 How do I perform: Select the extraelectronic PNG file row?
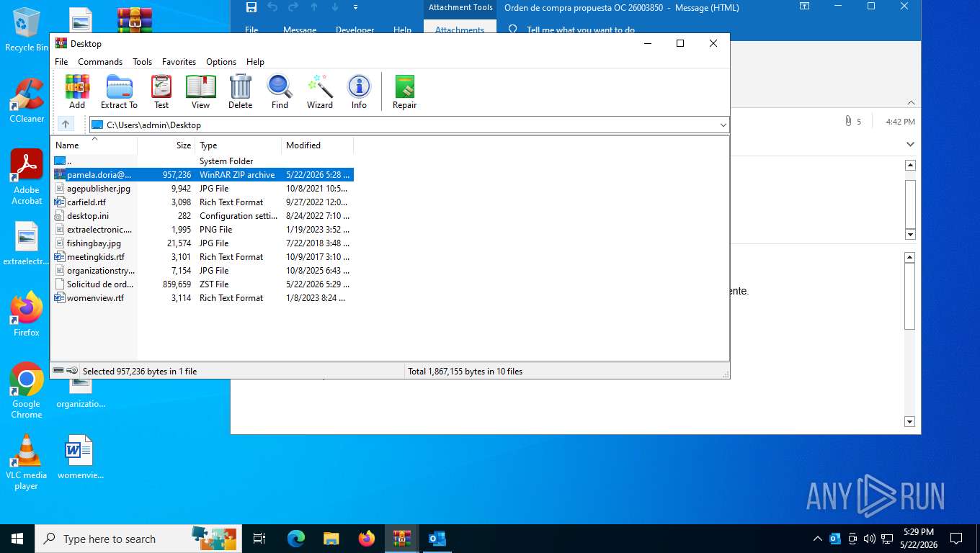(x=202, y=230)
